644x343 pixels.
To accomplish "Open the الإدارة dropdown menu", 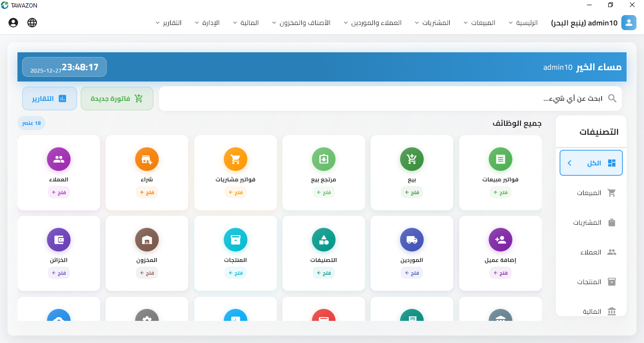I will (210, 22).
